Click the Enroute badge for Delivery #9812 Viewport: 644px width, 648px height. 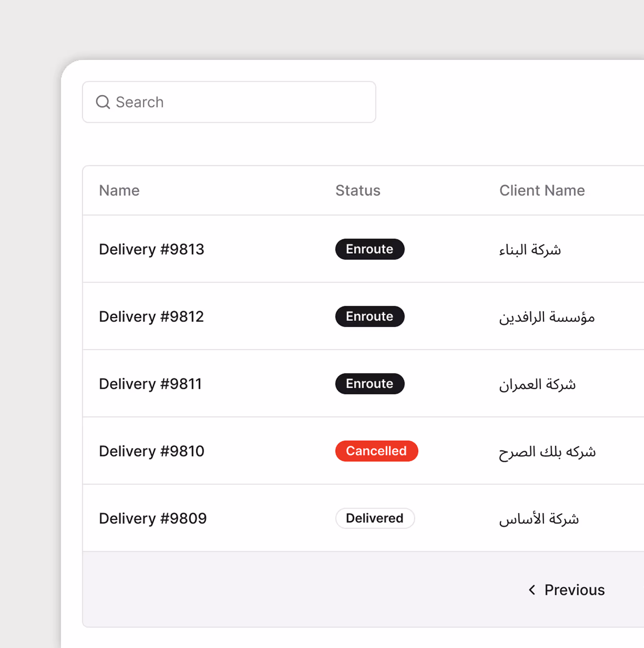tap(370, 316)
